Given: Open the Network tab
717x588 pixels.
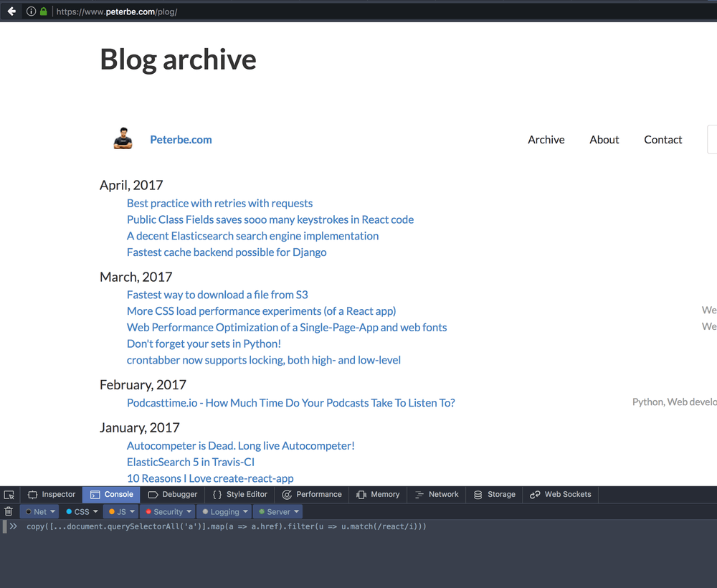Looking at the screenshot, I should point(436,494).
